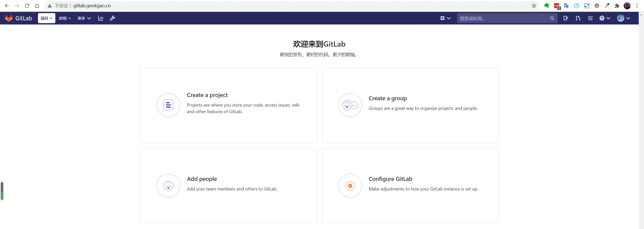644x229 pixels.
Task: Open the Evernote elephant extension
Action: (x=546, y=6)
